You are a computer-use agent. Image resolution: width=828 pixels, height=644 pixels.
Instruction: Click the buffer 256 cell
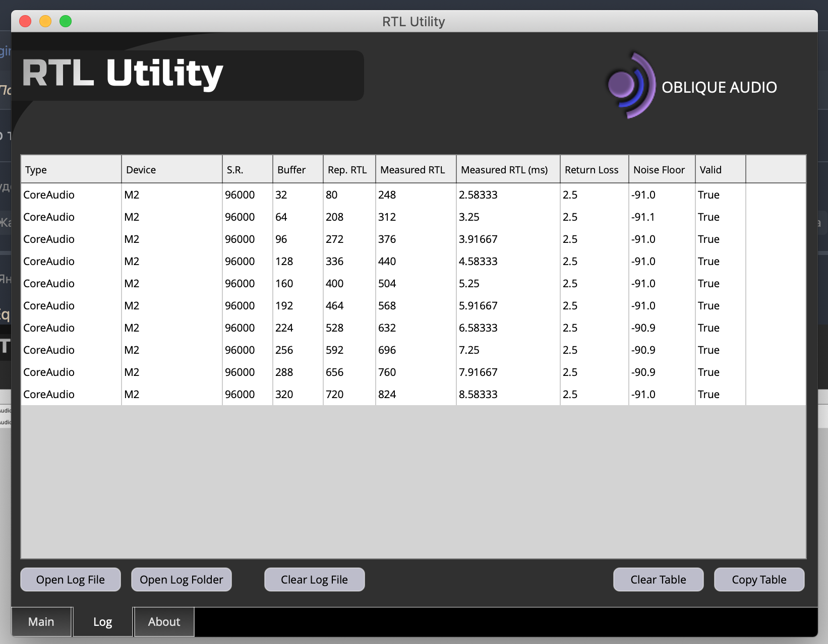click(x=298, y=350)
